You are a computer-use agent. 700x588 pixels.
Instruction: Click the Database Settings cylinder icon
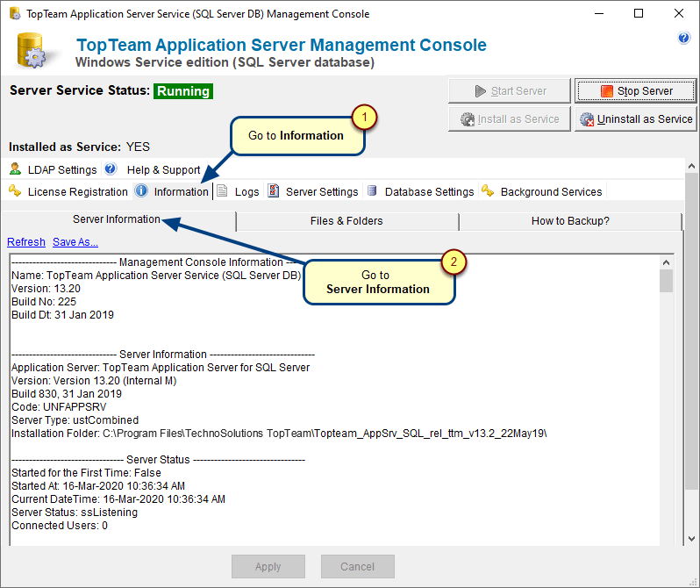[x=371, y=190]
